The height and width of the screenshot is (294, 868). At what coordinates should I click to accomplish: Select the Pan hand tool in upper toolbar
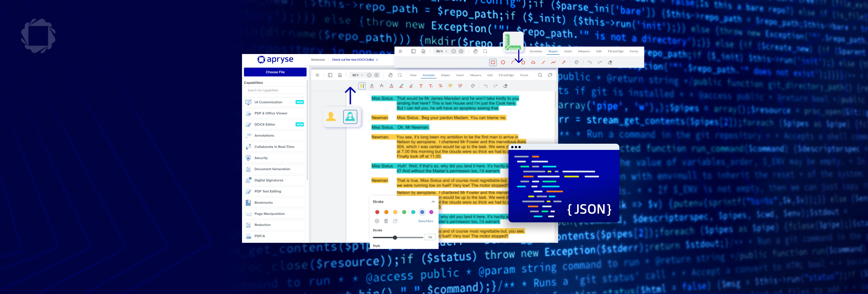(475, 51)
